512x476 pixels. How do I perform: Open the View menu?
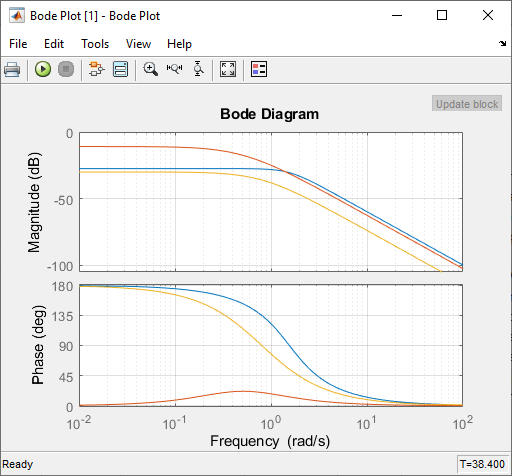[138, 44]
